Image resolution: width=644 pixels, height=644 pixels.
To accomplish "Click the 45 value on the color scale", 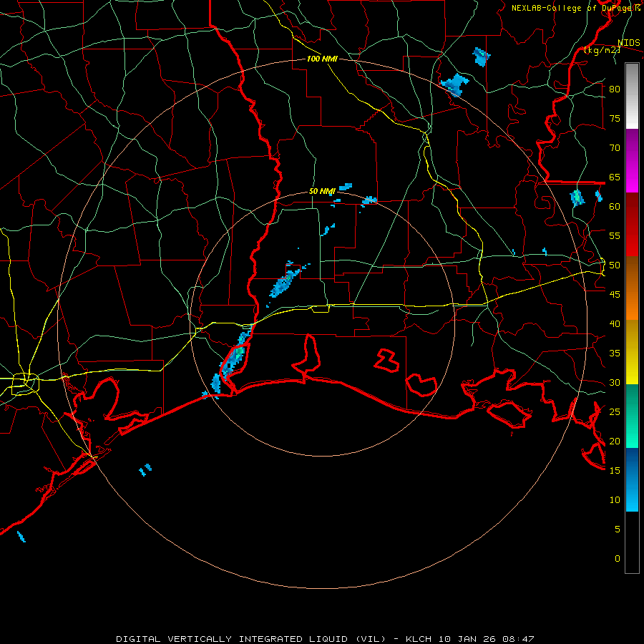I will (615, 295).
